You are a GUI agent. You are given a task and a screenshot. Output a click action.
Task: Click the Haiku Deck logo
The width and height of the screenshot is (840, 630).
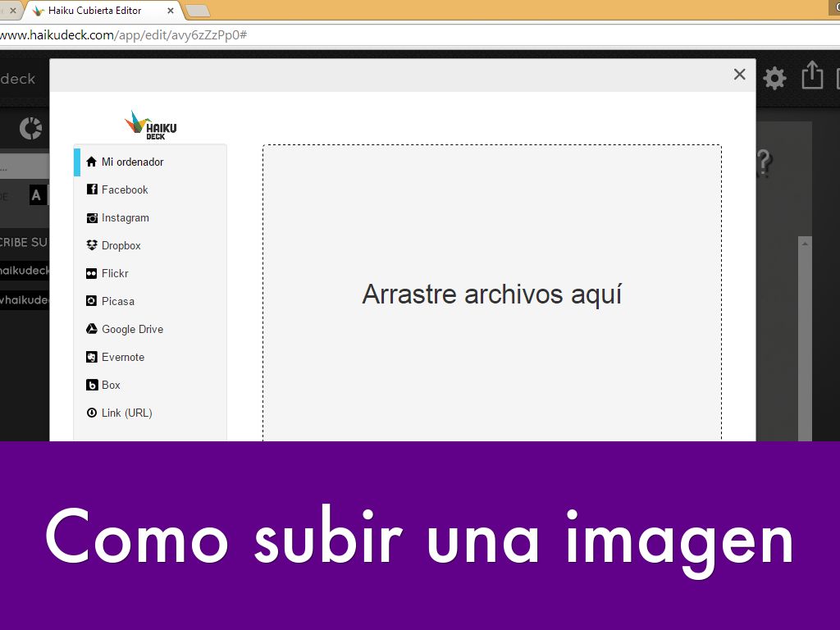click(151, 125)
